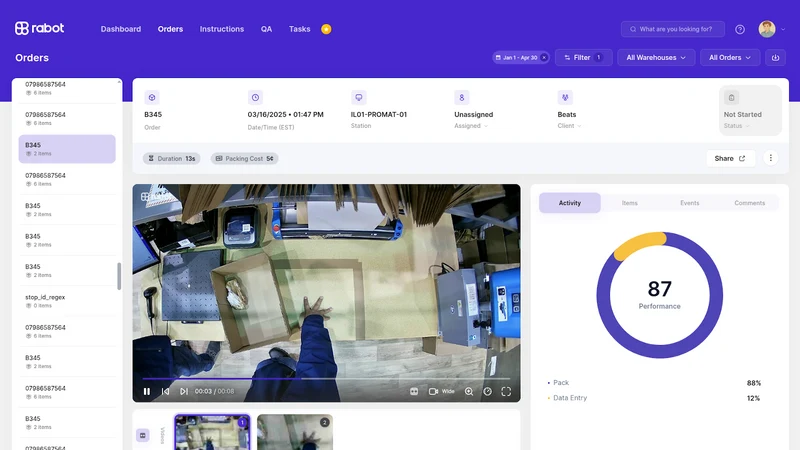The image size is (800, 450).
Task: Click the orders list scrollbar thumb
Action: pos(119,276)
